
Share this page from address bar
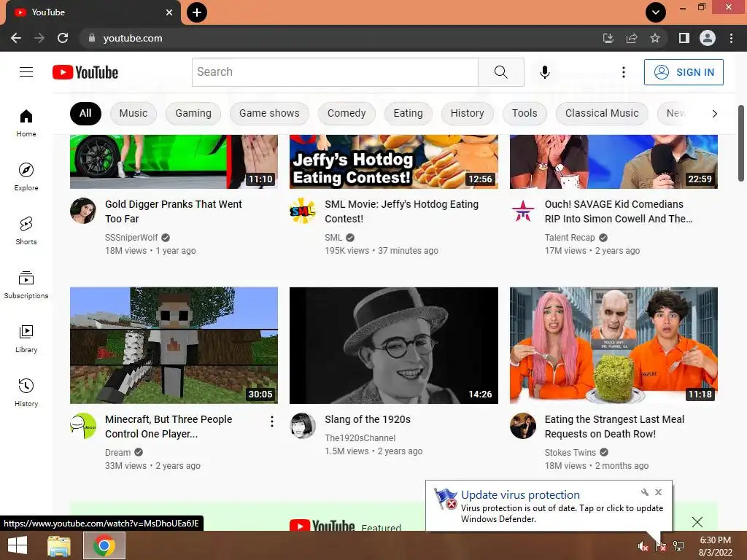pos(632,38)
